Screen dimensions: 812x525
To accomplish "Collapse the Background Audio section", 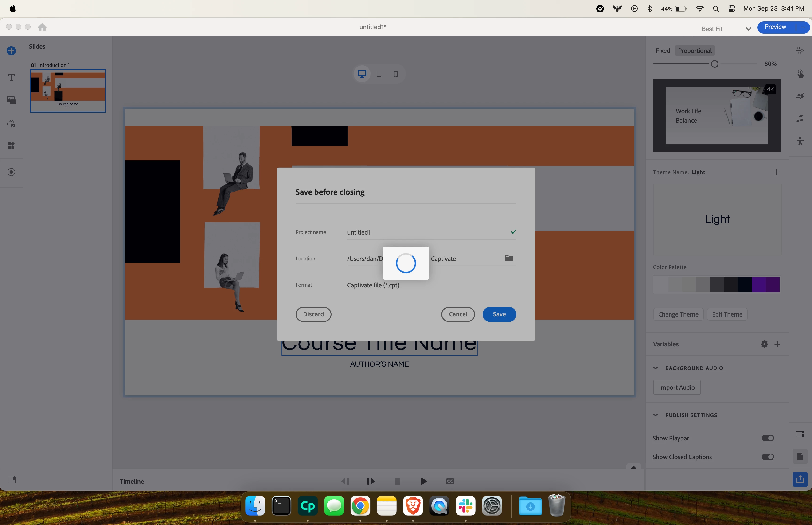I will pyautogui.click(x=656, y=368).
